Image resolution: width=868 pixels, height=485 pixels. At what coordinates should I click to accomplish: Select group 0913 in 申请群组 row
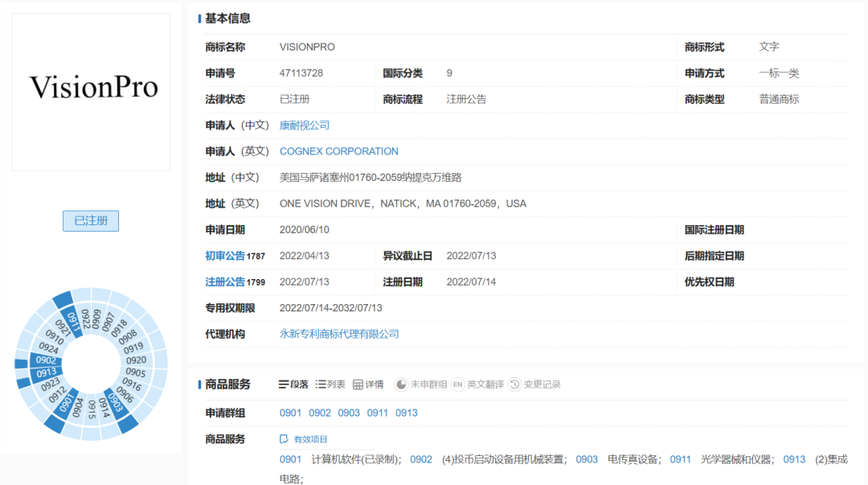click(407, 413)
